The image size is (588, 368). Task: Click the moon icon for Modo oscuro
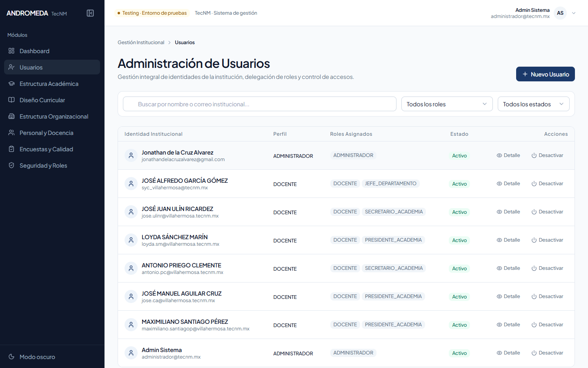[x=11, y=357]
